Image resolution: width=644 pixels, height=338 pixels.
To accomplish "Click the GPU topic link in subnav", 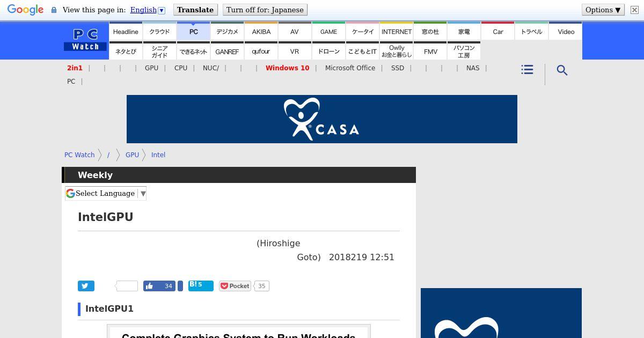I will coord(151,68).
